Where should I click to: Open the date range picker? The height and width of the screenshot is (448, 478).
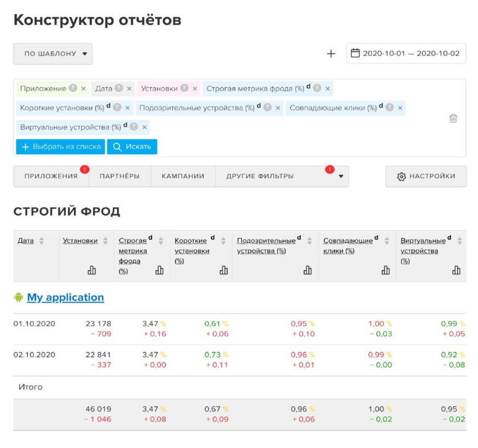click(406, 54)
